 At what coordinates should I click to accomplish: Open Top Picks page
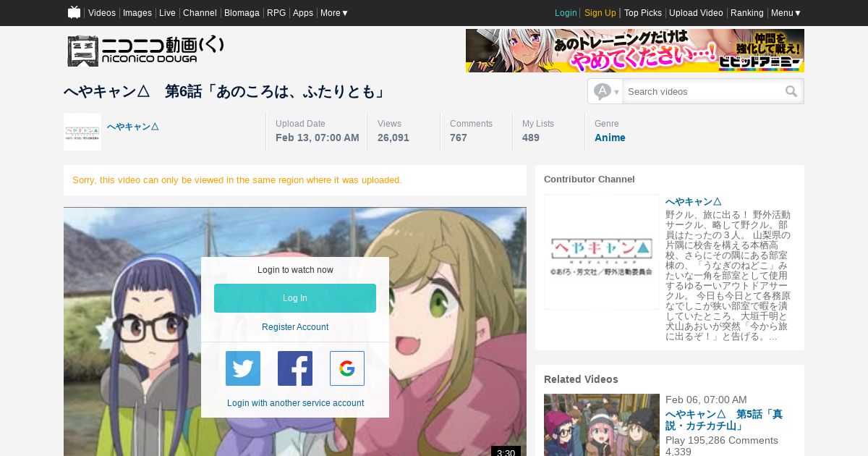[643, 13]
